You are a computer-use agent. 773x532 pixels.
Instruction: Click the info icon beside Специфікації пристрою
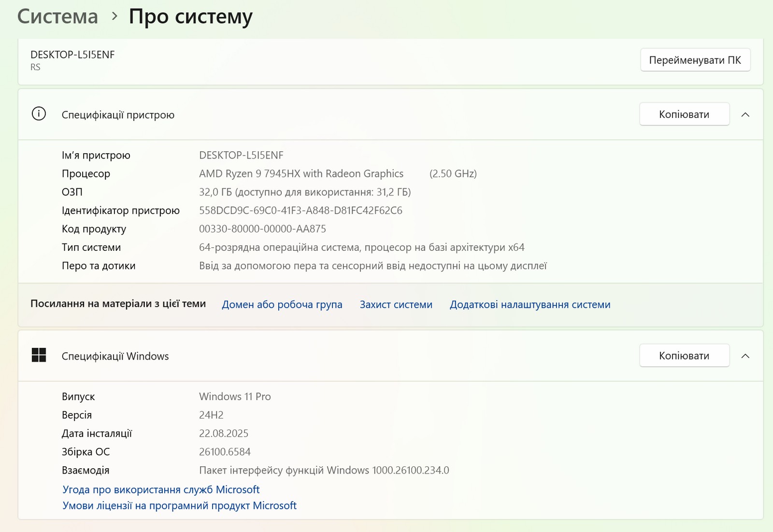39,114
